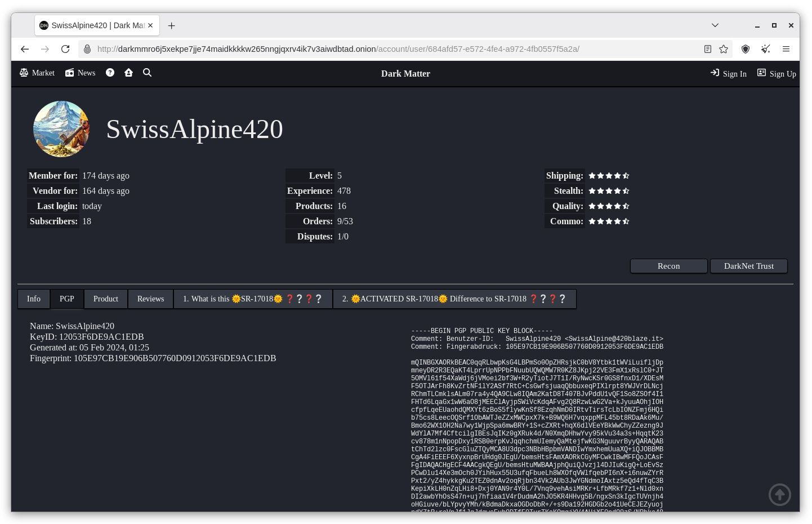Open a new browser tab

pos(172,26)
